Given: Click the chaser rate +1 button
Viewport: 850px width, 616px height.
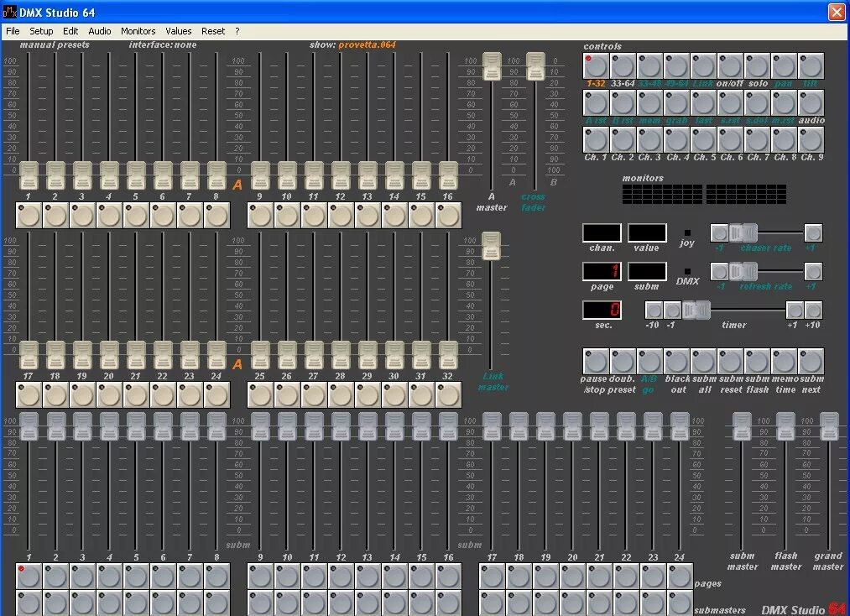Looking at the screenshot, I should click(x=813, y=233).
